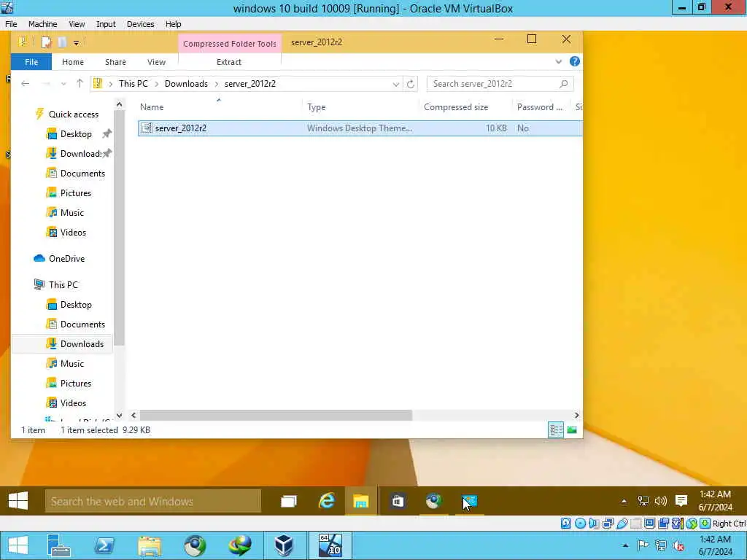
Task: Open the guest Action Center notifications icon
Action: click(x=681, y=501)
